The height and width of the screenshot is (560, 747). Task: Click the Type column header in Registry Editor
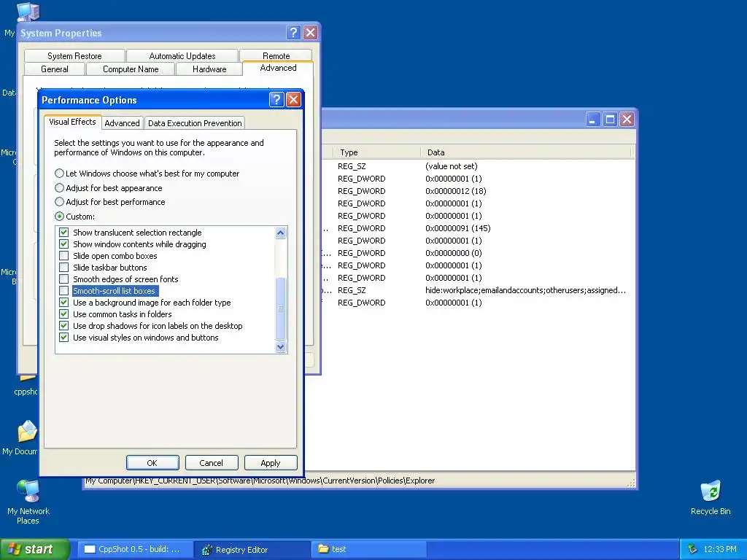376,152
